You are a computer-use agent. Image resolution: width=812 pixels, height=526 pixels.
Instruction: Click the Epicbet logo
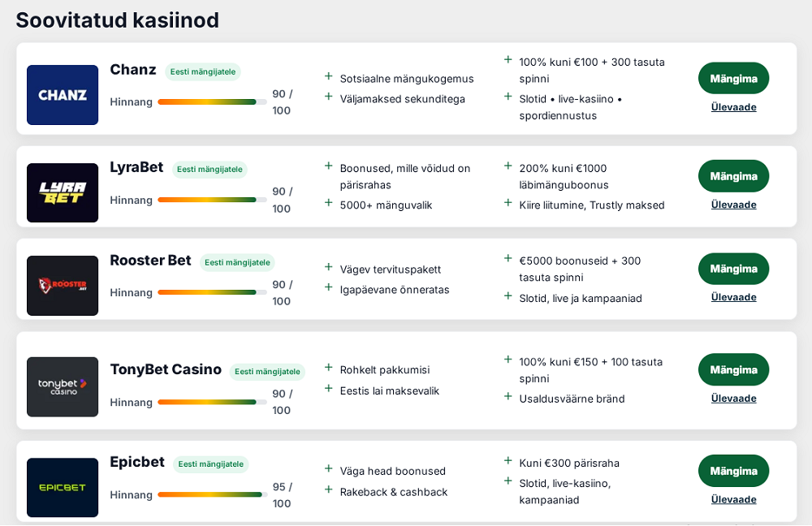(63, 487)
